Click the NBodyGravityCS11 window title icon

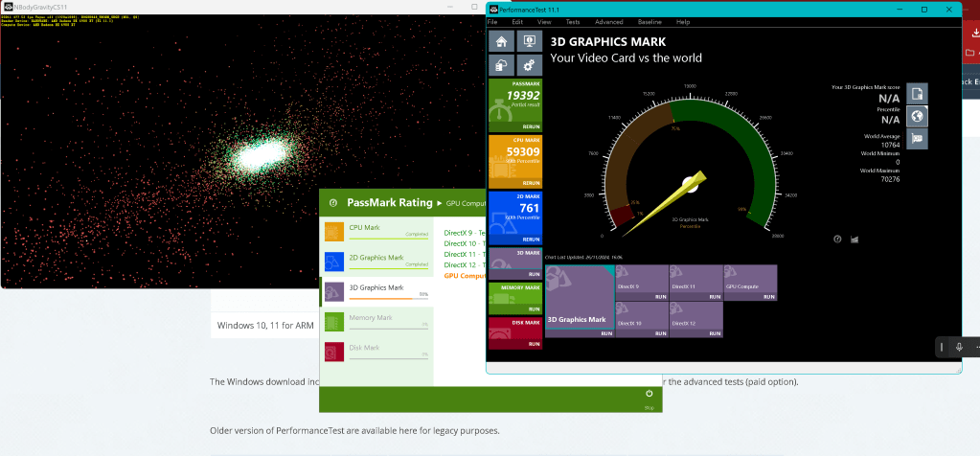click(x=8, y=7)
